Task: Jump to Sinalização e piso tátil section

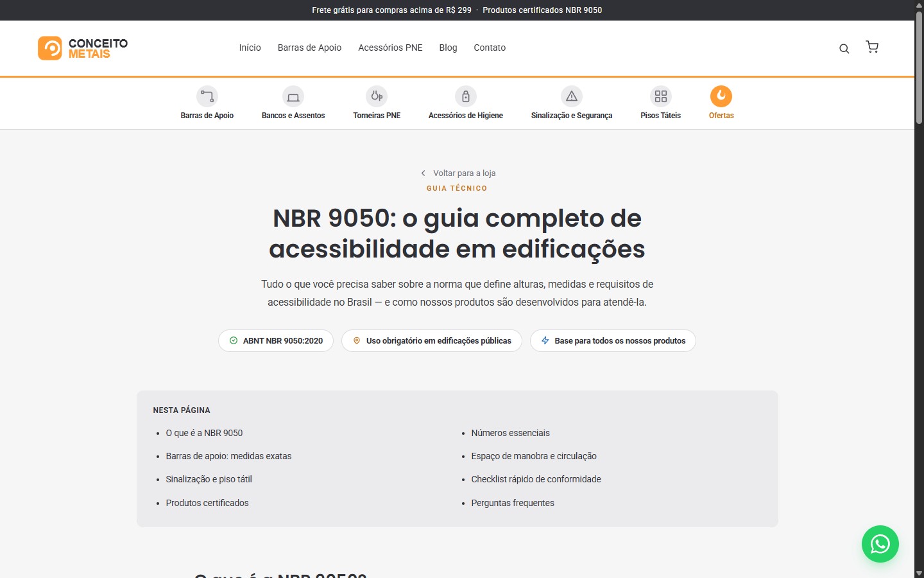Action: [209, 479]
